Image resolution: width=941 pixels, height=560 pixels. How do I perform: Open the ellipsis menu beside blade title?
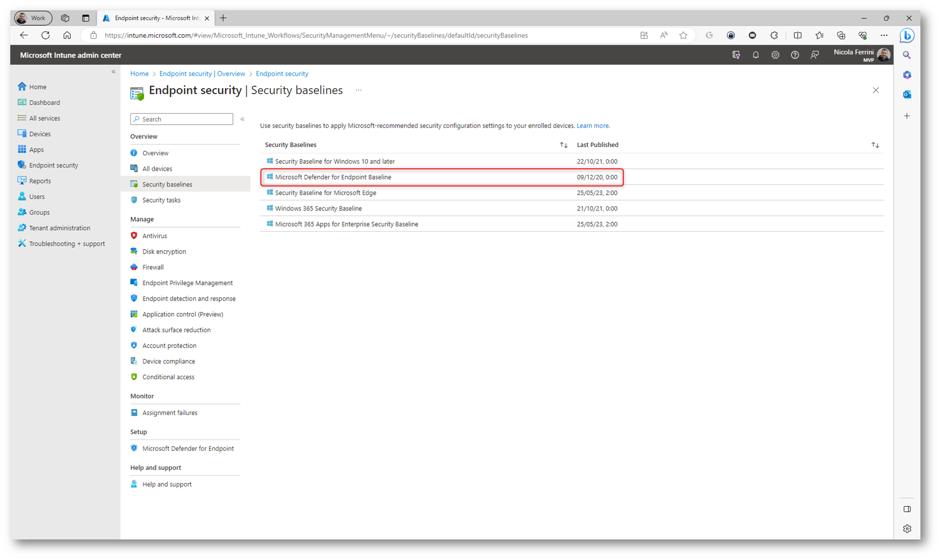coord(358,90)
